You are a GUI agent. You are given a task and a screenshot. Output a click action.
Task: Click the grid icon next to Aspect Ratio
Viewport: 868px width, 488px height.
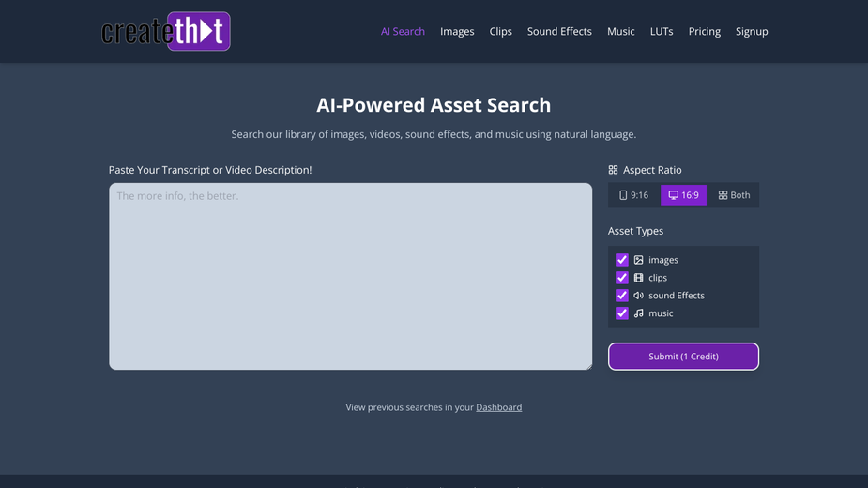tap(613, 170)
